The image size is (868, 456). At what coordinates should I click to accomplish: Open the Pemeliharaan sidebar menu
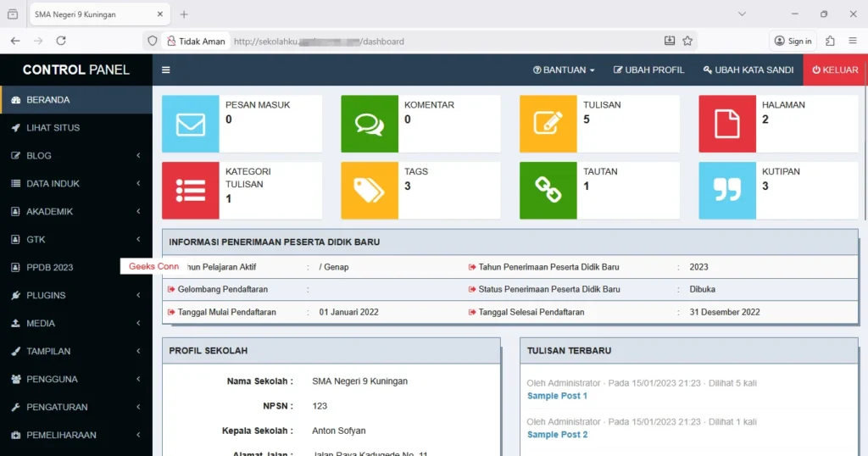click(x=76, y=435)
